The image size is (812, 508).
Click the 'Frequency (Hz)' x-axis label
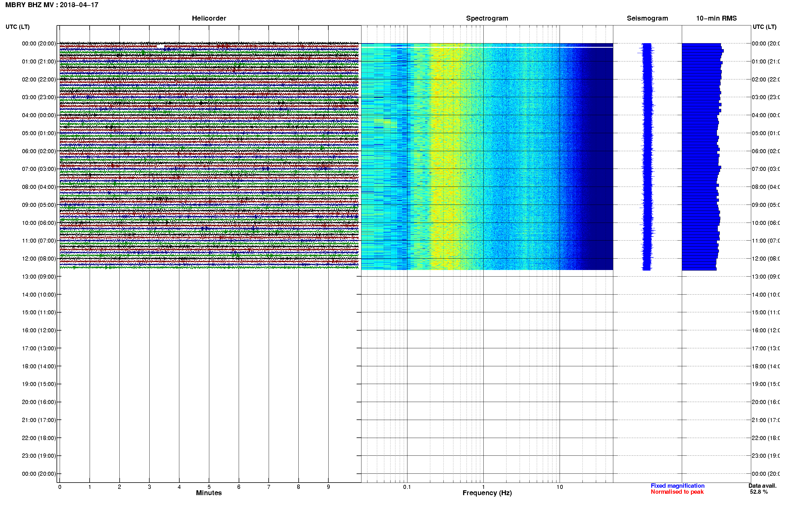tap(487, 493)
